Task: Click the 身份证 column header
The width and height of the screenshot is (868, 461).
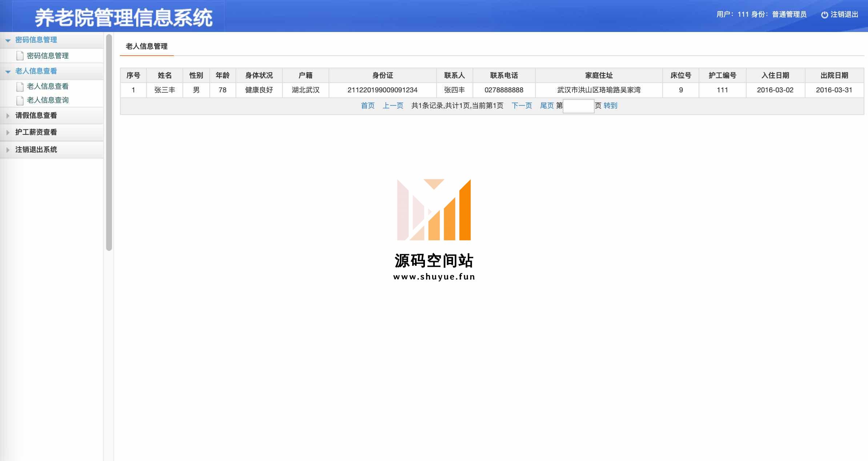Action: 382,75
